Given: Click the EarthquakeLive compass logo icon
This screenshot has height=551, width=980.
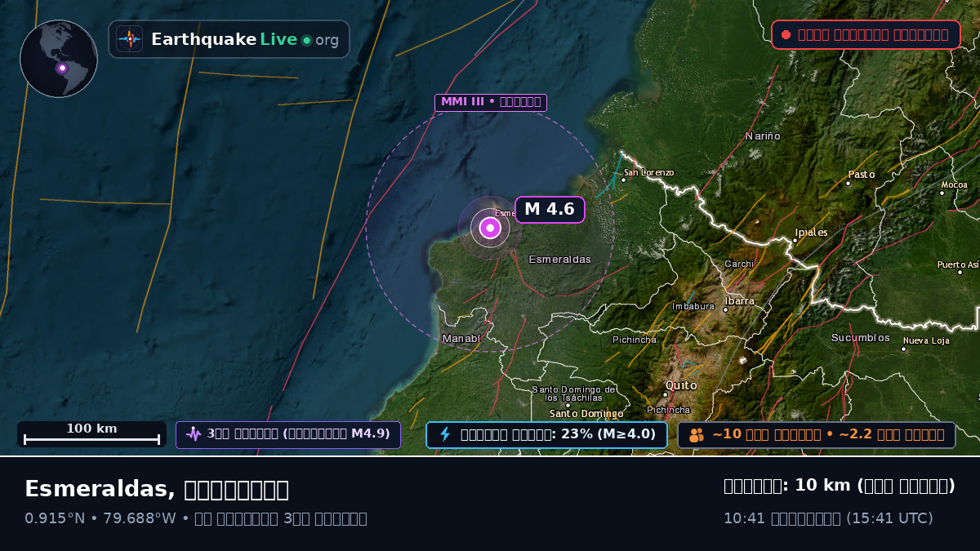Looking at the screenshot, I should (129, 39).
